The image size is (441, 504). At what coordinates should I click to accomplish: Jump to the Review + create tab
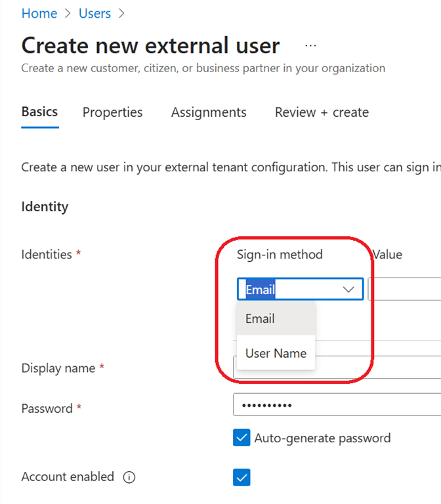coord(322,113)
